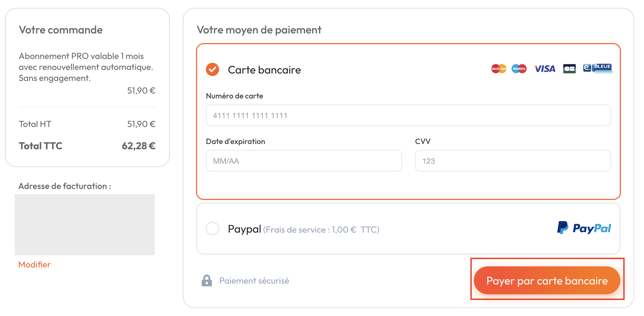This screenshot has width=644, height=316.
Task: Click into the CVV input field
Action: [513, 161]
